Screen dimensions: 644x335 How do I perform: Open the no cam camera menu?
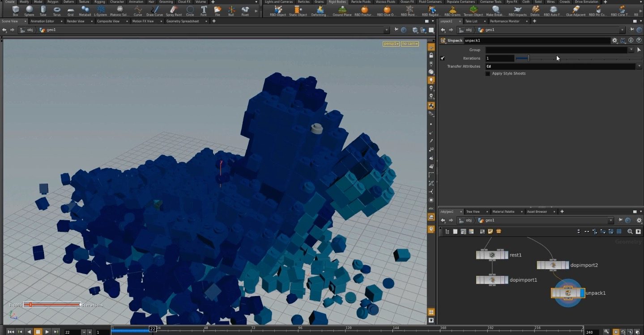pos(409,43)
